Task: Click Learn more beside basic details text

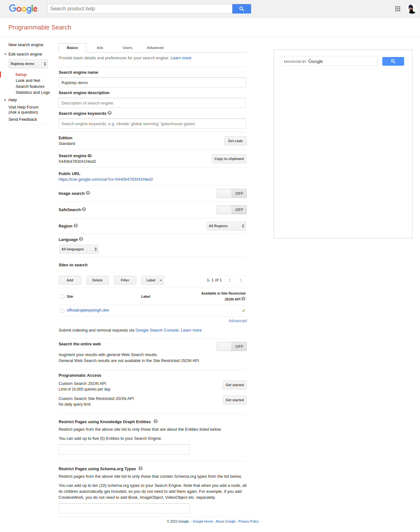Action: tap(181, 58)
